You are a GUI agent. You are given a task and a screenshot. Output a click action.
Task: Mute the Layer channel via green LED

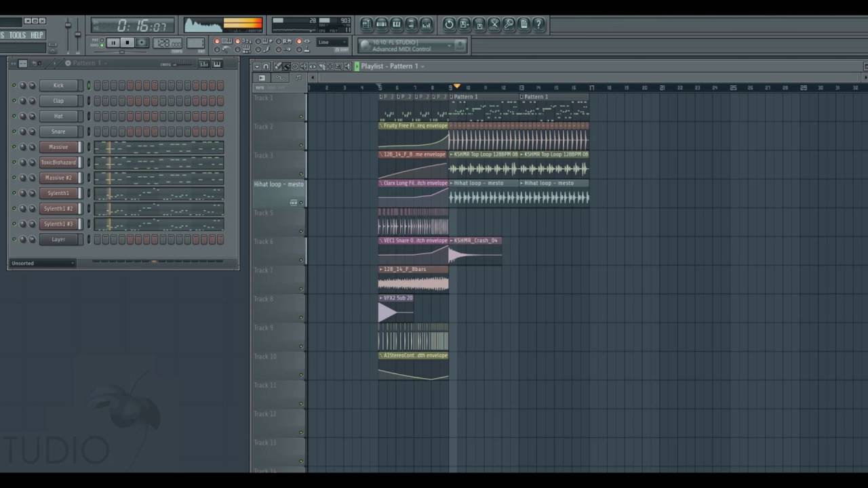[x=14, y=239]
